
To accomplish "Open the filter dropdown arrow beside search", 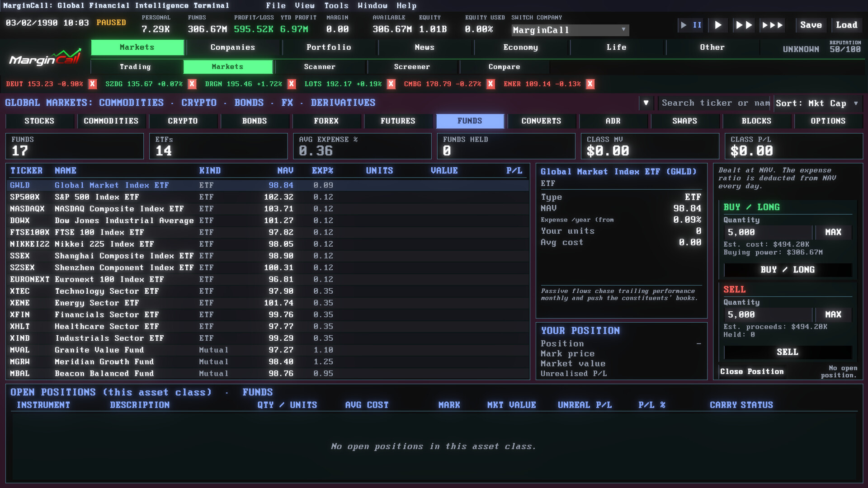I will [646, 103].
